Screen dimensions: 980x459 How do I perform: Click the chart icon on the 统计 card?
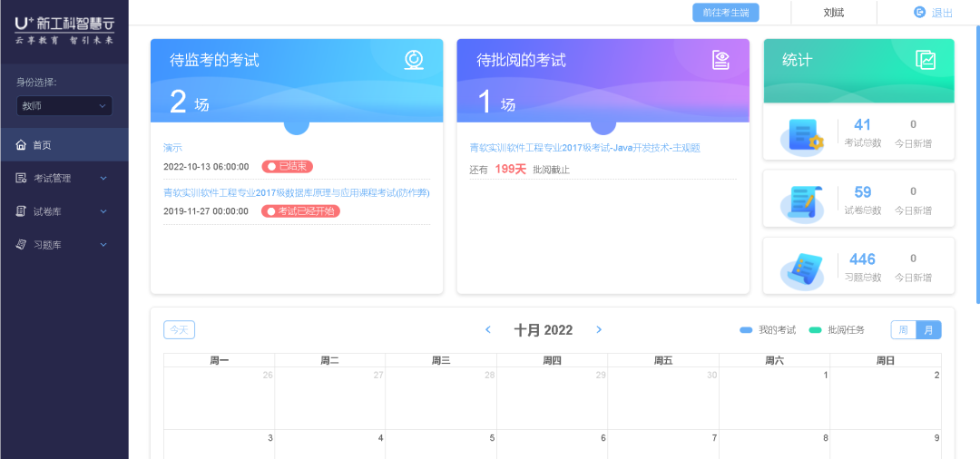pyautogui.click(x=925, y=60)
